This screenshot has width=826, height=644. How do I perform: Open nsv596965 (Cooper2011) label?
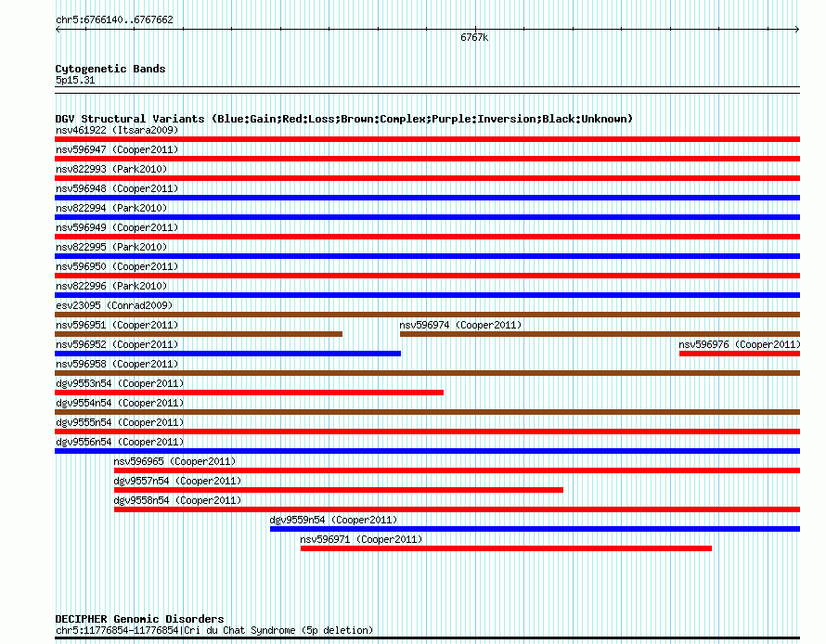[x=174, y=461]
